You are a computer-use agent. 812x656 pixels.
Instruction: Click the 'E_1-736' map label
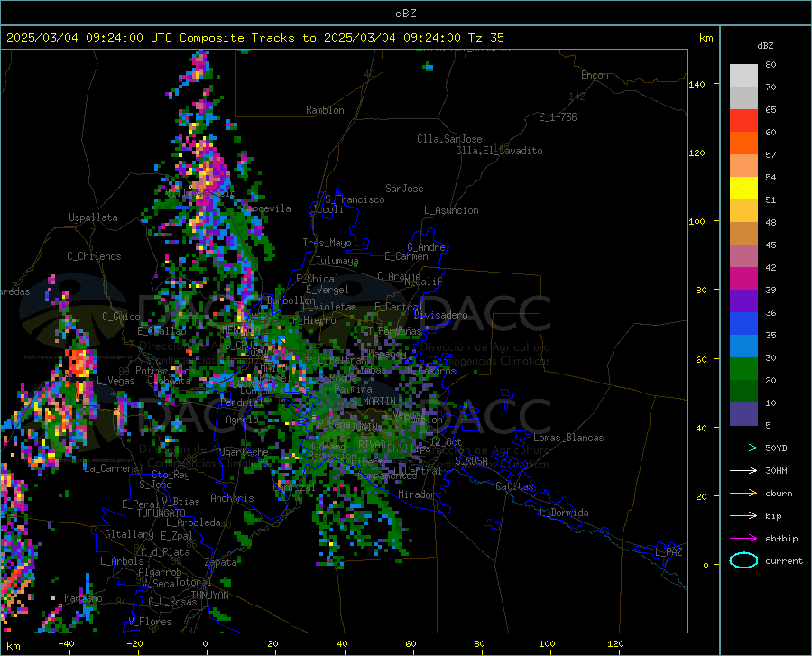pos(558,117)
